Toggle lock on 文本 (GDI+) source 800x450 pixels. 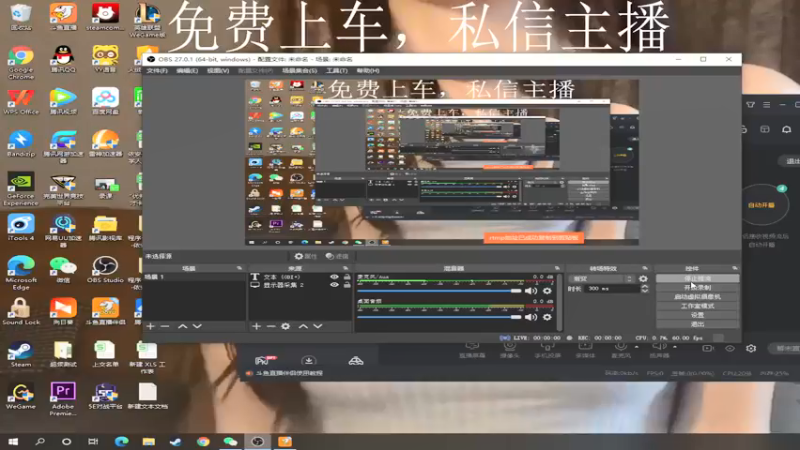point(347,277)
